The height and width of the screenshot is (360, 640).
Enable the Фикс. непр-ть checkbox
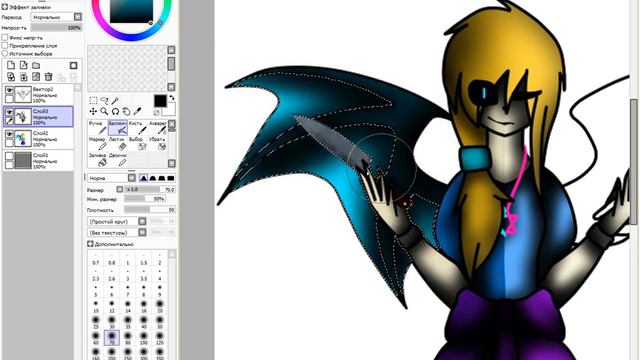(x=5, y=38)
